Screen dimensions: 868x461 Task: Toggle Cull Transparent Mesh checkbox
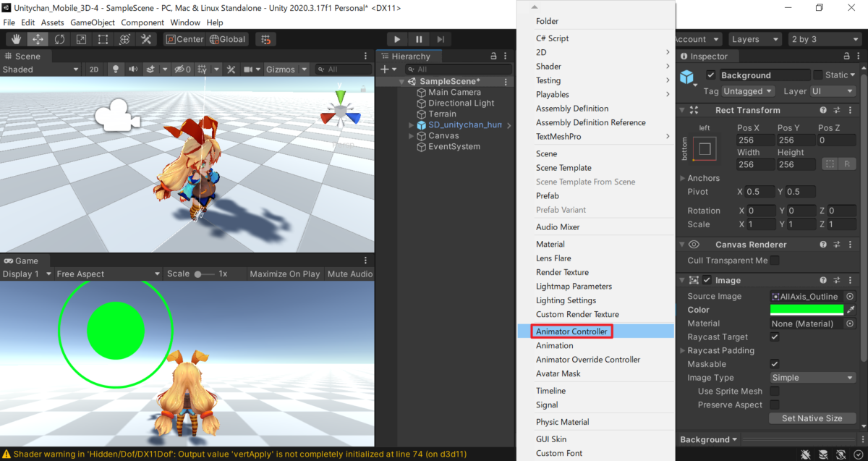775,261
